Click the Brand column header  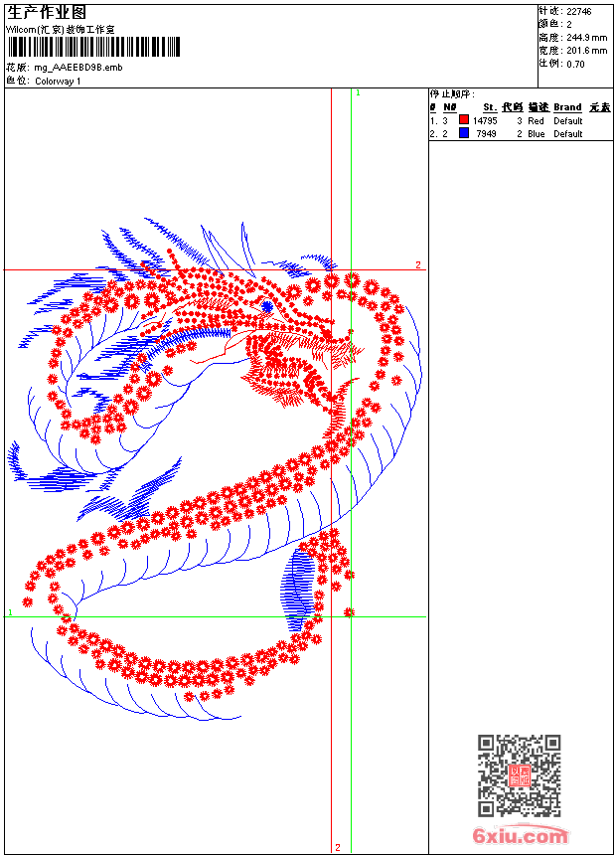567,107
